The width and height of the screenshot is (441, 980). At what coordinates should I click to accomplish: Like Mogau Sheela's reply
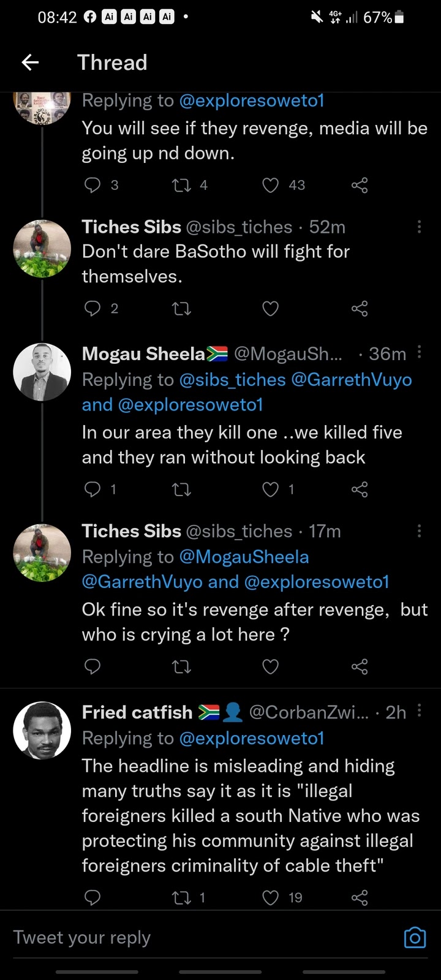(x=271, y=489)
